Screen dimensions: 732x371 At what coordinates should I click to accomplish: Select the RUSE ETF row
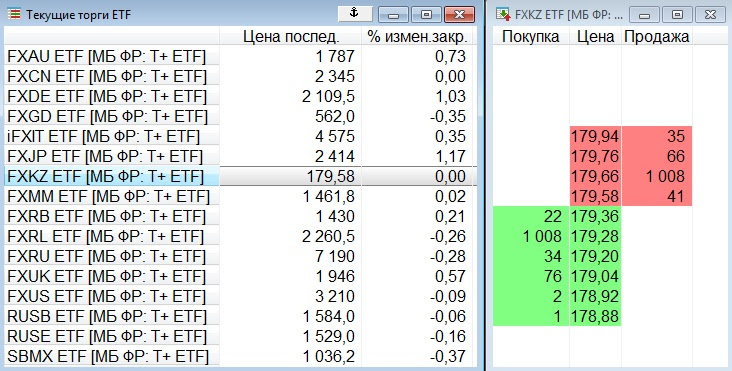coord(240,337)
